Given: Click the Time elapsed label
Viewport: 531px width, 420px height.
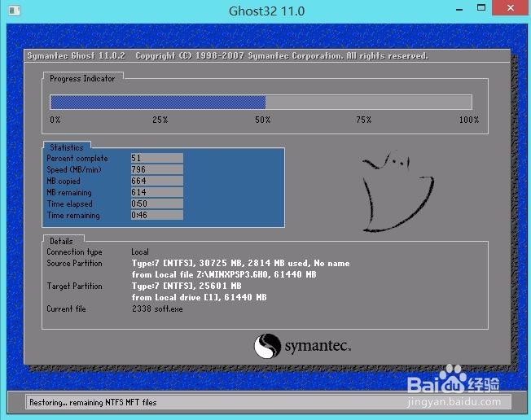Looking at the screenshot, I should pos(69,203).
